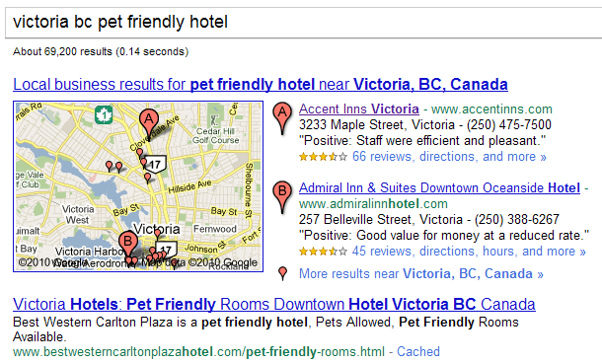Click the star rating for Accent Inns

[x=323, y=157]
